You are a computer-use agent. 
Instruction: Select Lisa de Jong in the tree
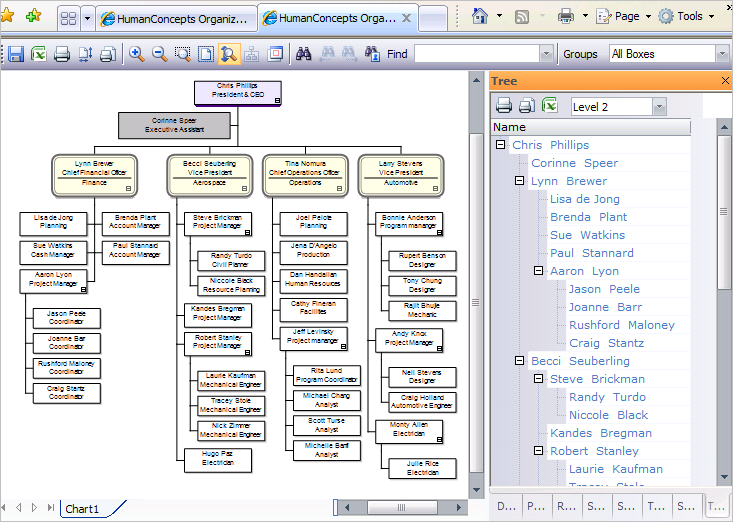point(585,199)
